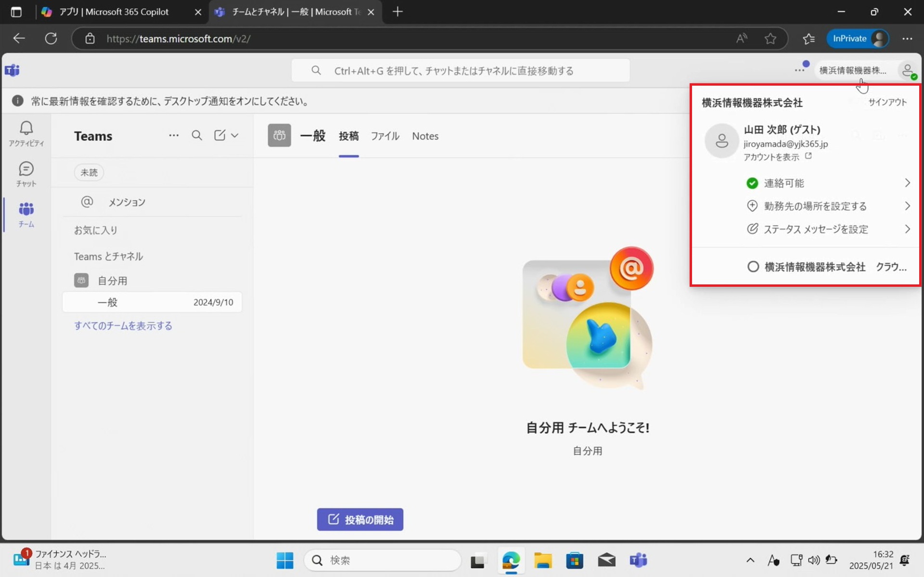
Task: Add page to favorites star icon
Action: coord(770,38)
